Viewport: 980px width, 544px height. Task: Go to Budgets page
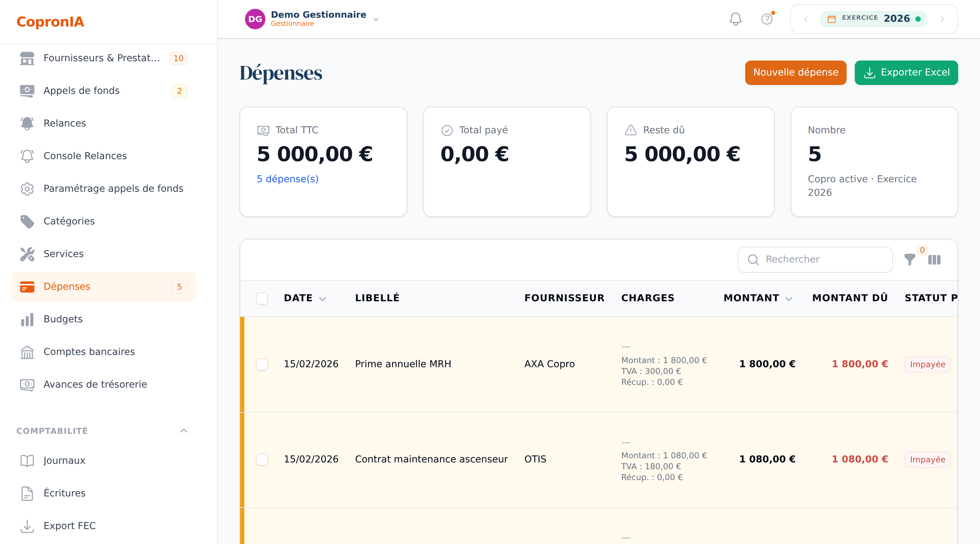(x=103, y=319)
